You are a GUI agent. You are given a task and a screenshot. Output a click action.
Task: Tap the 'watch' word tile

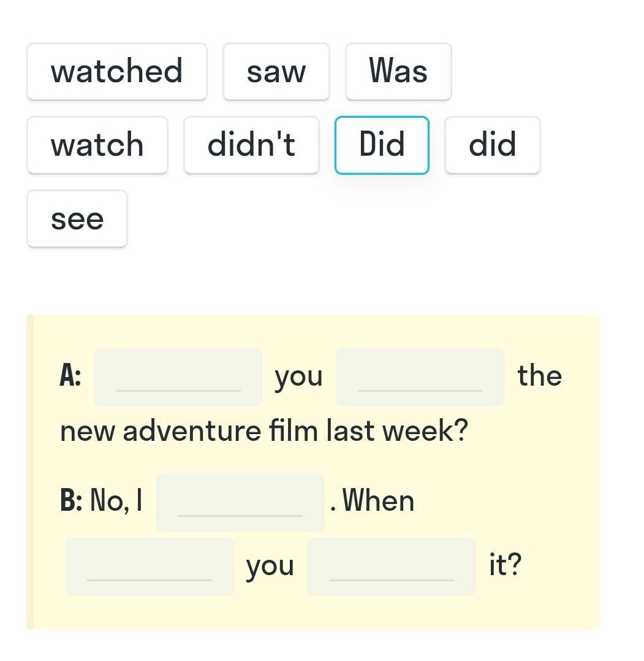pyautogui.click(x=97, y=145)
